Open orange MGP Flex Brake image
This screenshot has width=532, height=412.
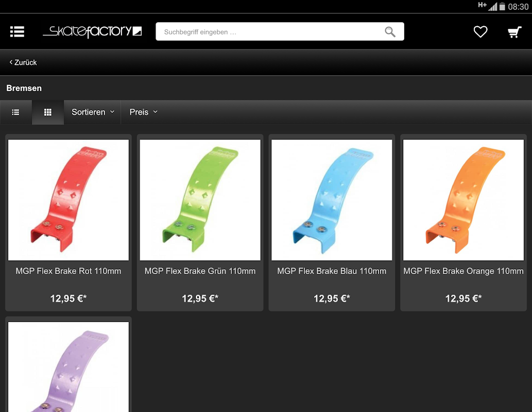pyautogui.click(x=464, y=200)
